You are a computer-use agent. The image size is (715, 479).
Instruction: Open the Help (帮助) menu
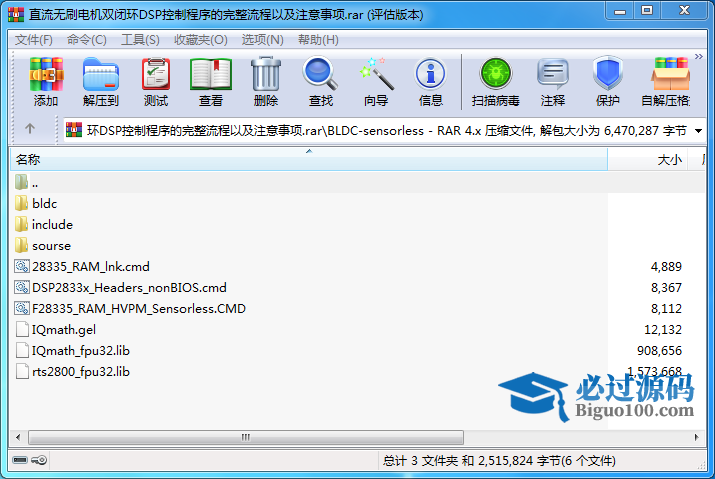tap(318, 40)
